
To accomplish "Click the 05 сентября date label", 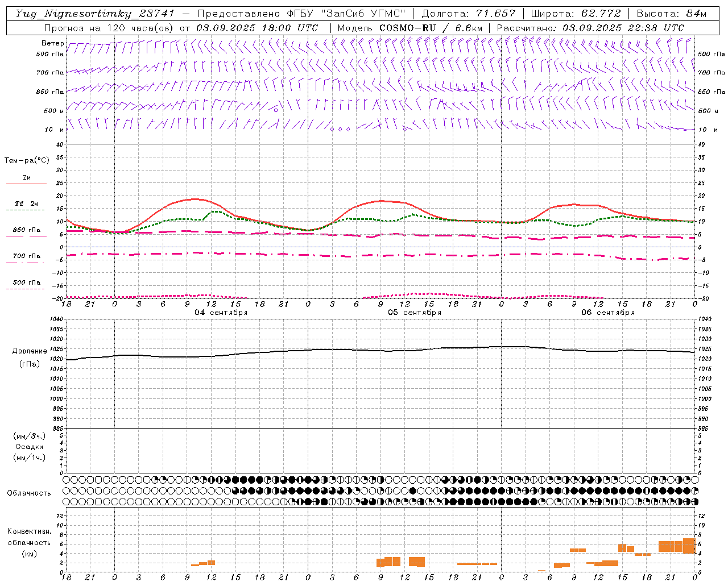I will [x=415, y=313].
